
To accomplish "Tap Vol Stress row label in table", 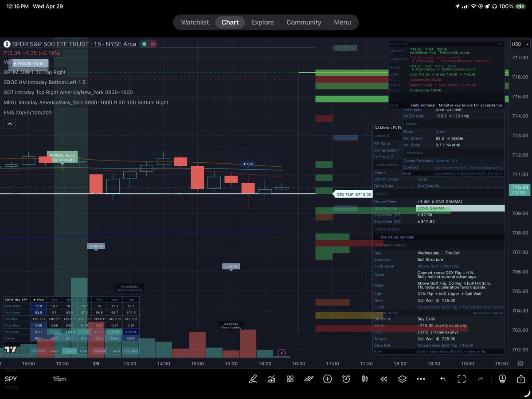I will pos(12,312).
